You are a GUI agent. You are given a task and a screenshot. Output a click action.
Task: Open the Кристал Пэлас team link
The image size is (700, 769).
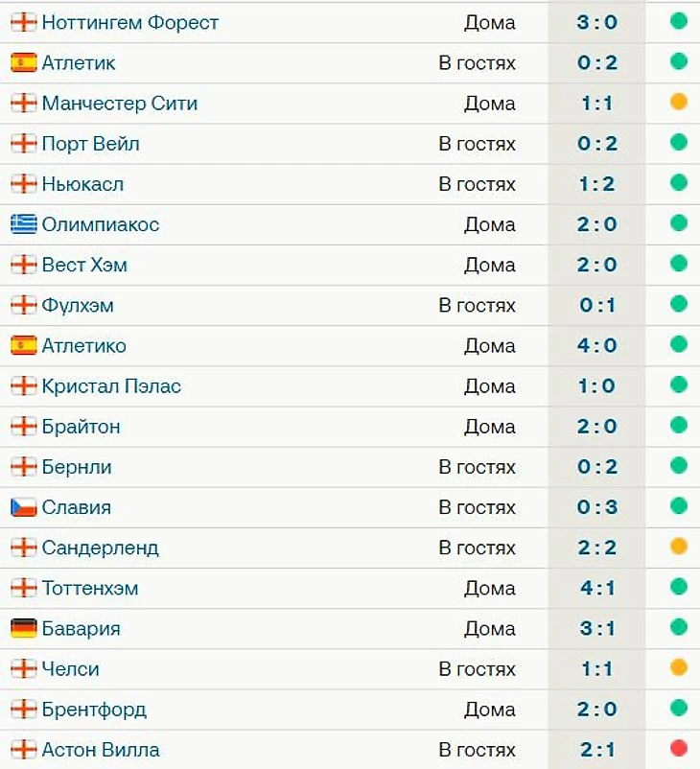tap(111, 386)
